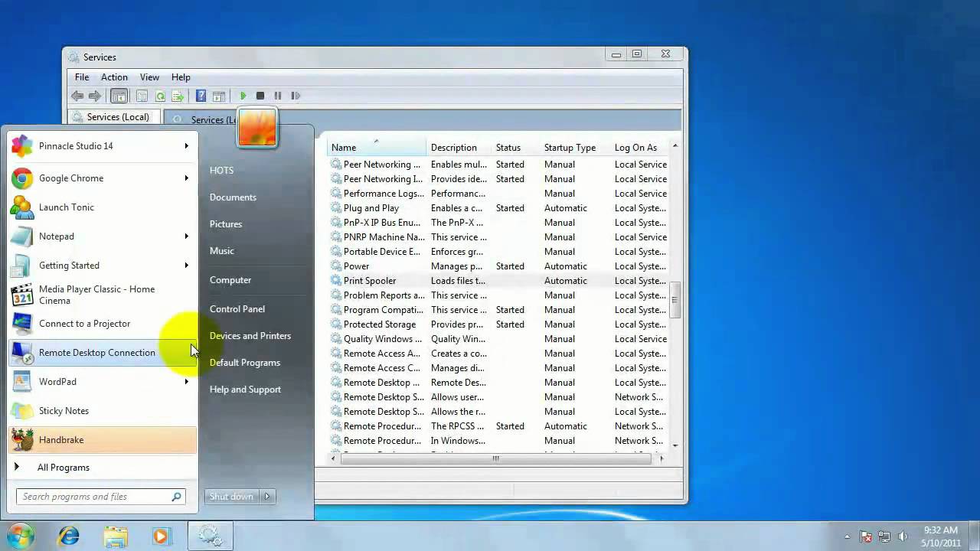Expand Getting Started jump list arrow
Screen dimensions: 980x551
[x=186, y=266]
